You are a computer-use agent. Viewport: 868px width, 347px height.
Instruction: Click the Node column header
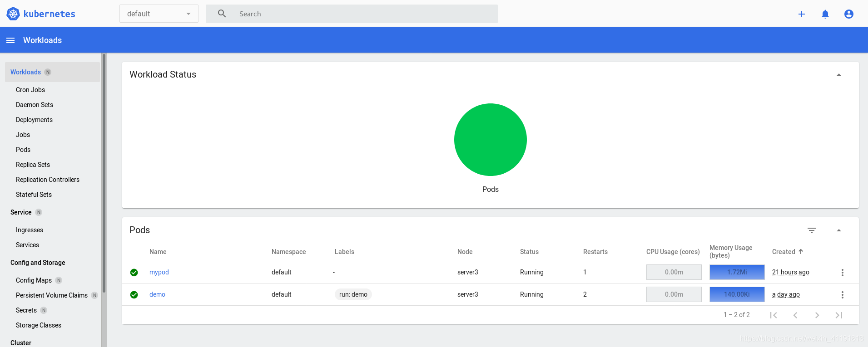tap(465, 252)
